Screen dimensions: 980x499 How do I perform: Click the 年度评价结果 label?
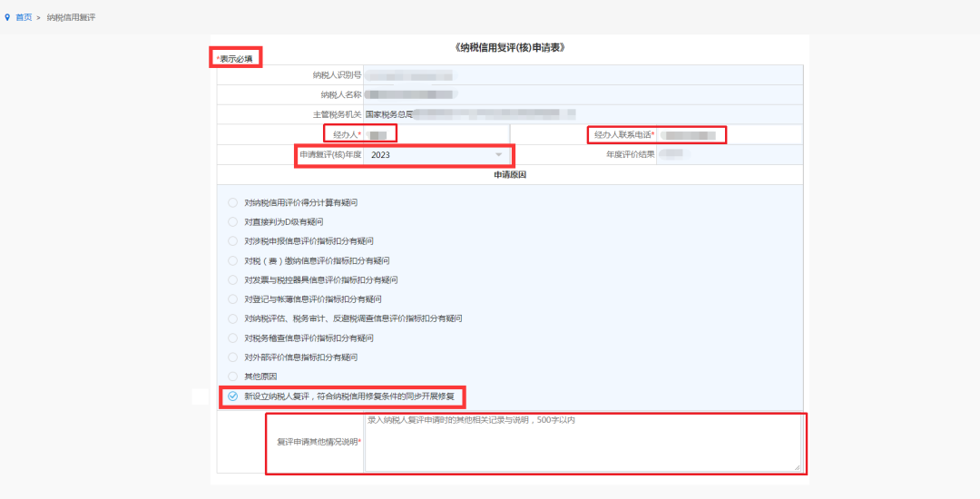630,155
